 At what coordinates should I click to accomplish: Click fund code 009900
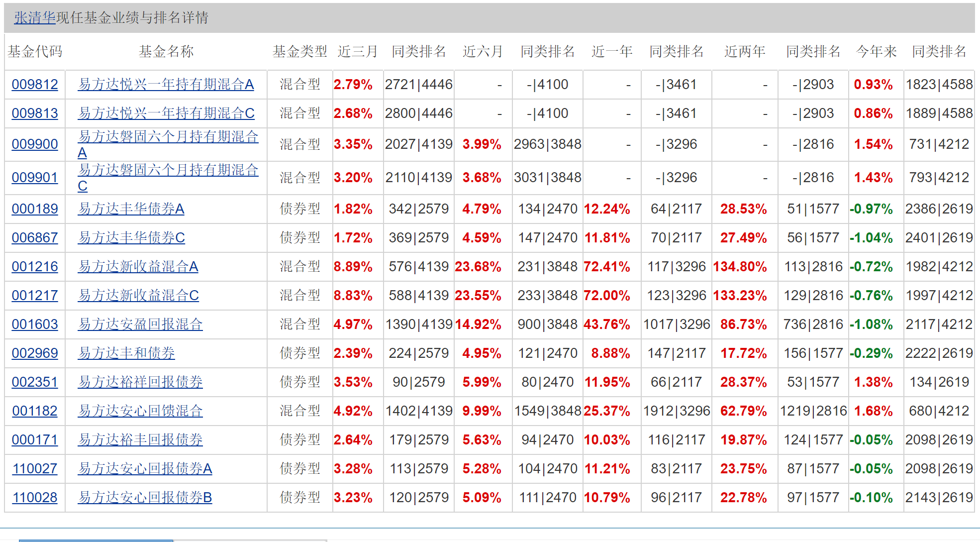[35, 144]
